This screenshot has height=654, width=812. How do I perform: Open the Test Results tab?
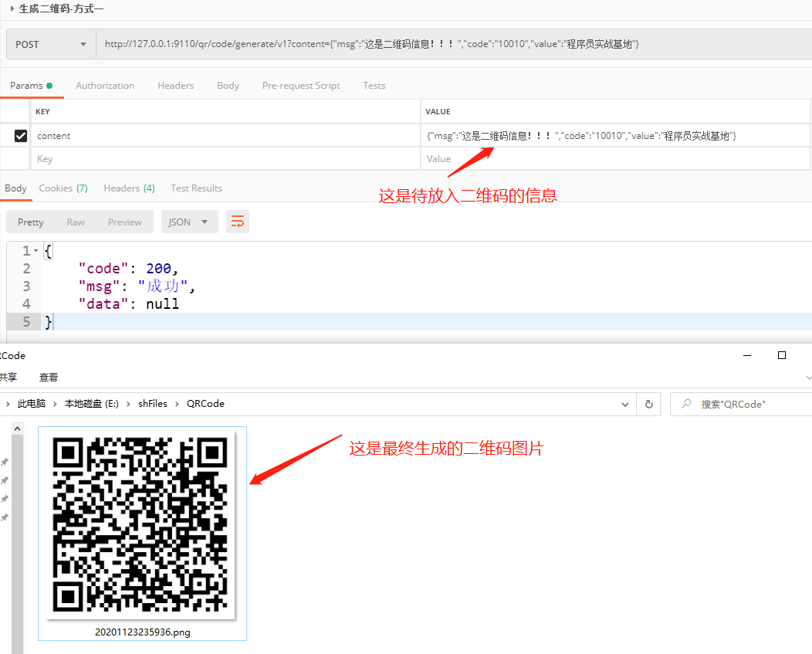tap(196, 188)
